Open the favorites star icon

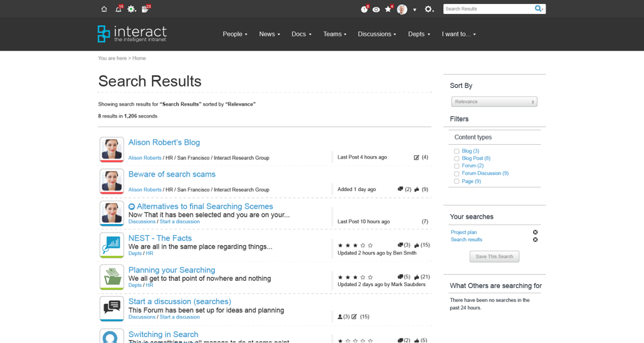388,9
